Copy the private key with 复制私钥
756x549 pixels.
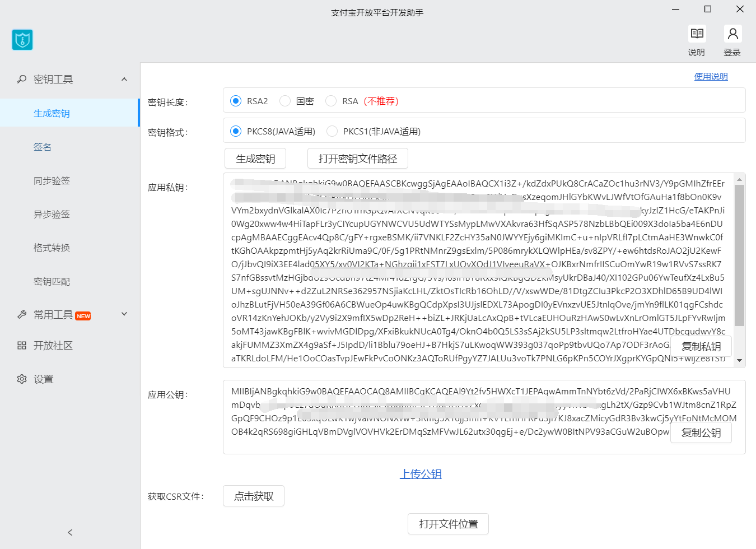[x=701, y=347]
